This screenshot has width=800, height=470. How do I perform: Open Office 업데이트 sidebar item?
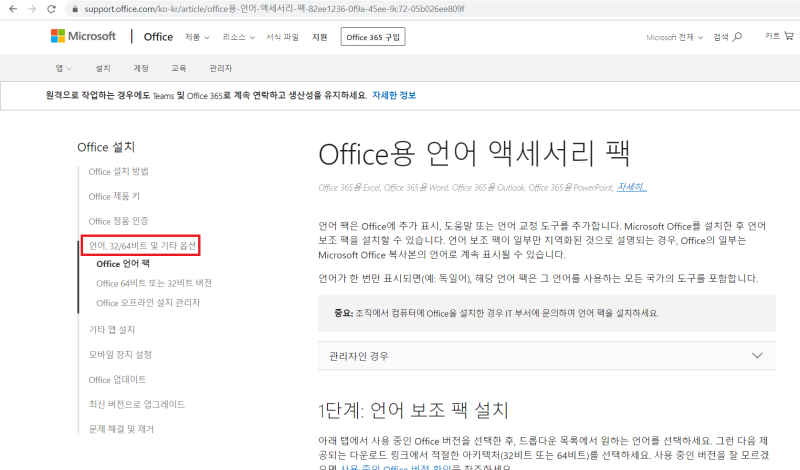[117, 380]
